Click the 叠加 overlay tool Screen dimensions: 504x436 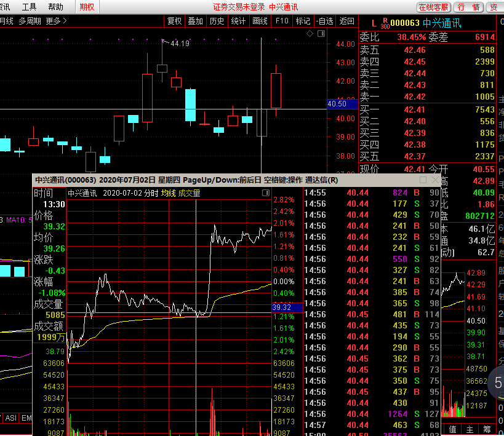point(196,21)
